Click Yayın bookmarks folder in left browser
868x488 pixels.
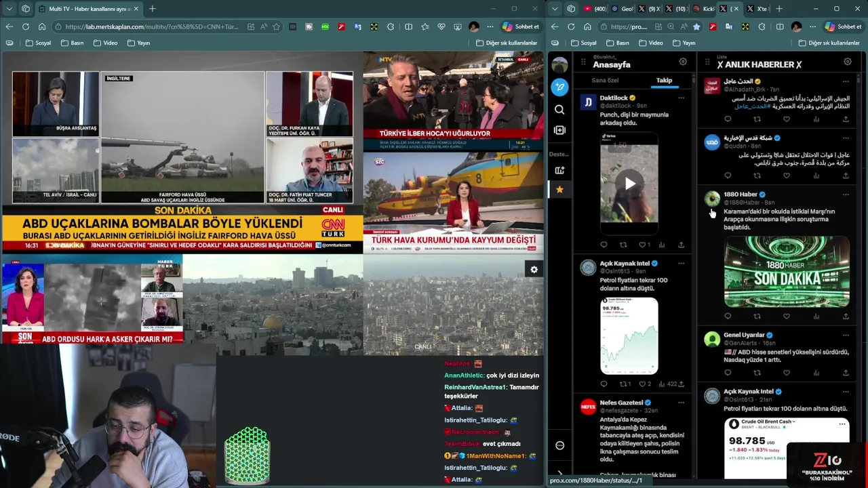pos(138,43)
